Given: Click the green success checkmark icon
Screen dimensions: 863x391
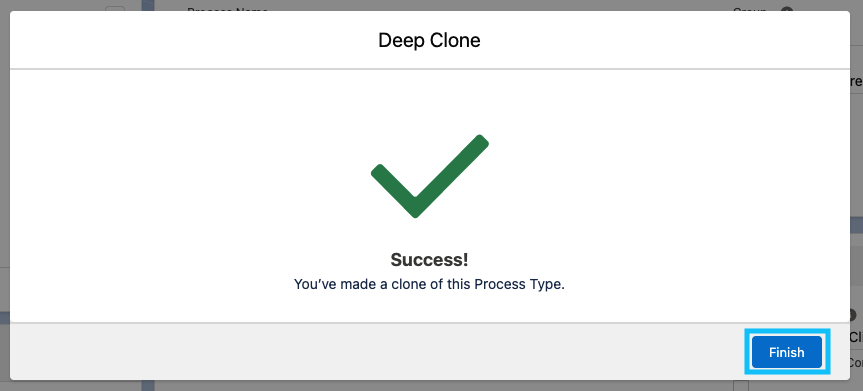Looking at the screenshot, I should pos(430,176).
